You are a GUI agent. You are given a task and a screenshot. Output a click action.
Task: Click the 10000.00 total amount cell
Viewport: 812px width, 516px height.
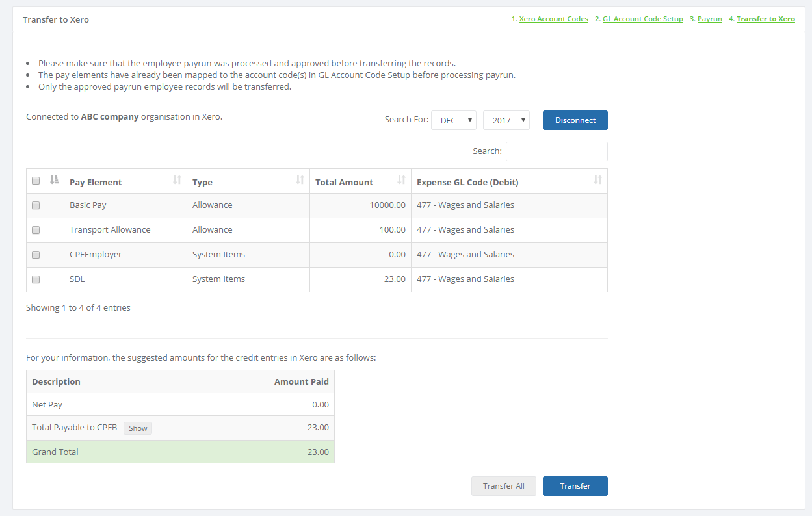tap(361, 205)
